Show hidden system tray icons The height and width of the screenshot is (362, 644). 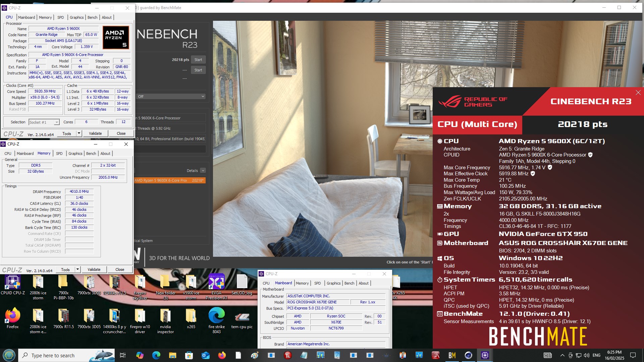(562, 355)
